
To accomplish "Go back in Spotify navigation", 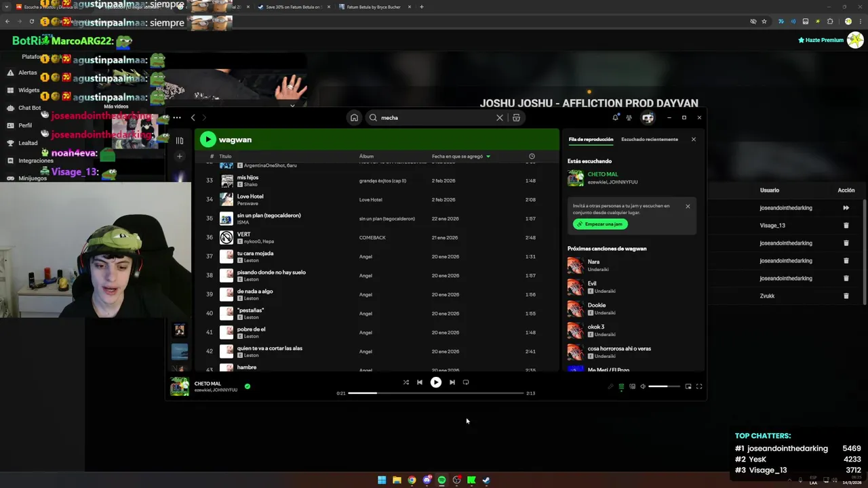I will tap(193, 118).
